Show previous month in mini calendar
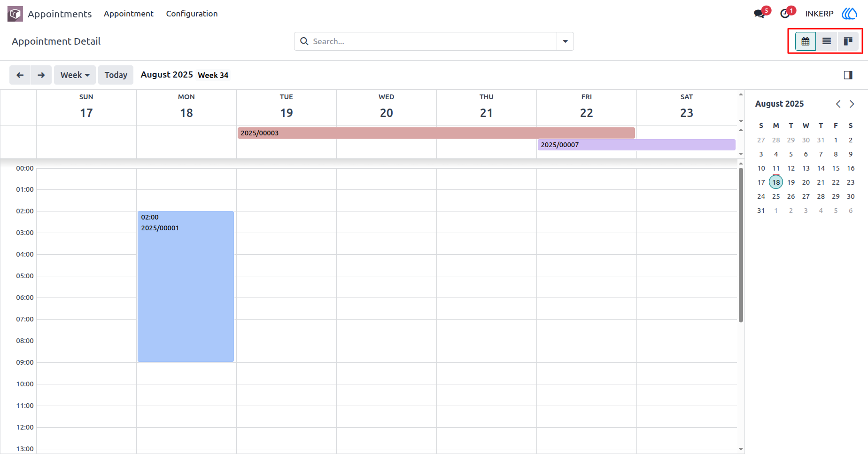This screenshot has height=454, width=868. [838, 104]
